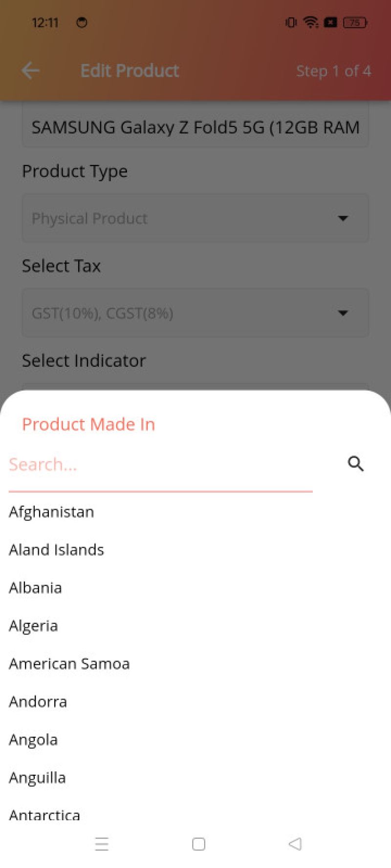Image resolution: width=391 pixels, height=868 pixels.
Task: Tap the Android recent apps menu icon
Action: (102, 844)
